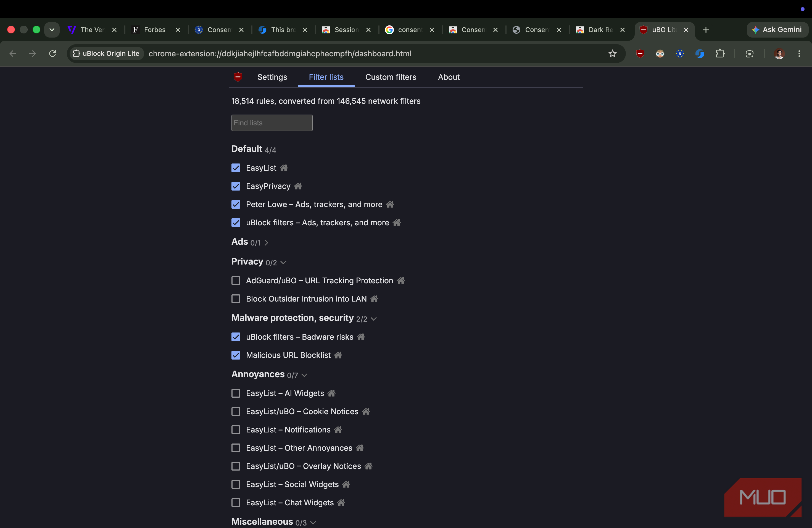Click the blue EU-stars extension icon
This screenshot has height=528, width=812.
[x=680, y=54]
